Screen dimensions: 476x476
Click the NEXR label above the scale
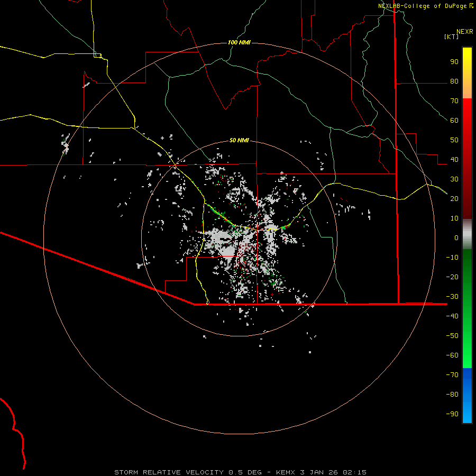[465, 32]
